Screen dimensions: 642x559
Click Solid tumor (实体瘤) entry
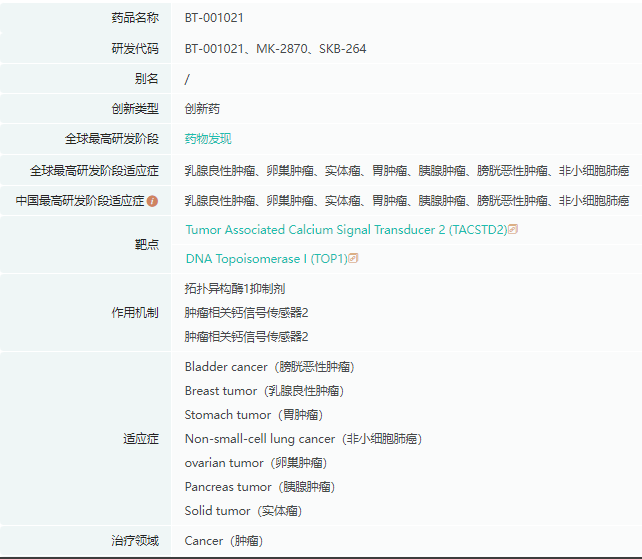pyautogui.click(x=244, y=511)
